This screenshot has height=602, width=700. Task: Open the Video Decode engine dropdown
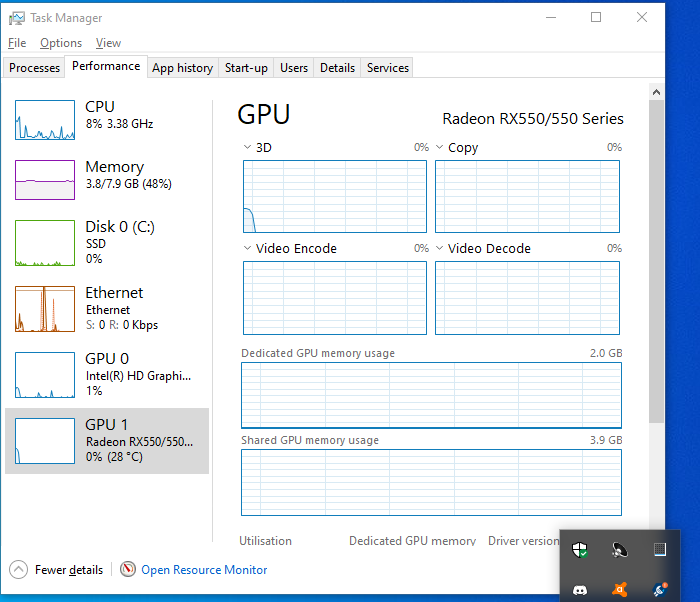point(440,248)
